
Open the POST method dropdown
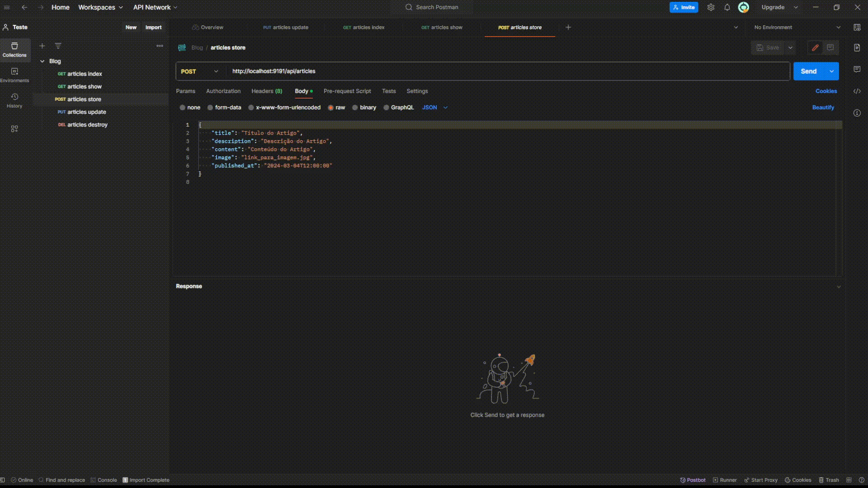[x=200, y=71]
